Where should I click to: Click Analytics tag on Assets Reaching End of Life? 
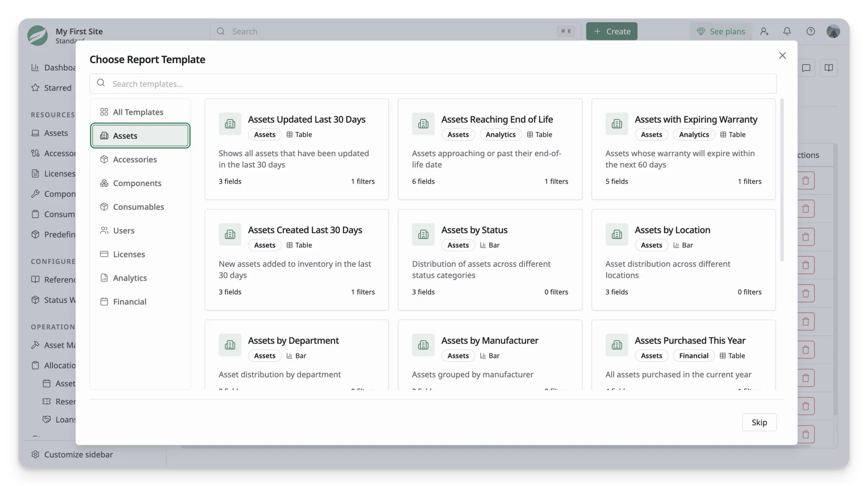pyautogui.click(x=500, y=134)
